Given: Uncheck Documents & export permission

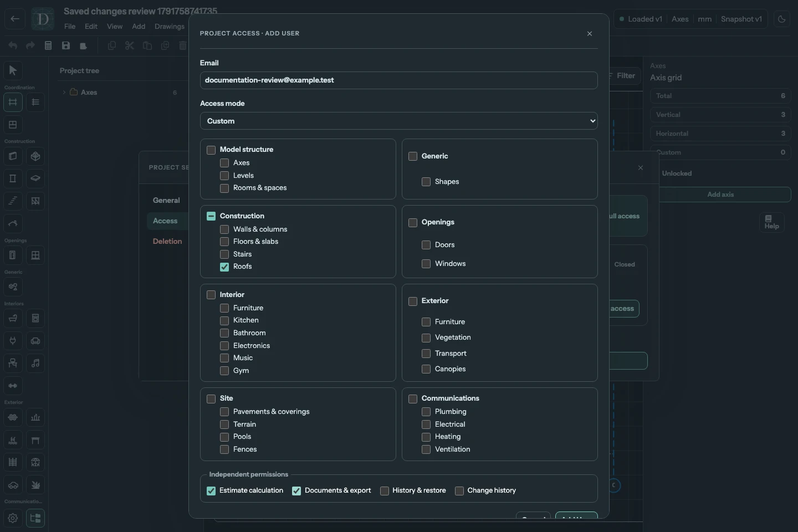Looking at the screenshot, I should 296,490.
